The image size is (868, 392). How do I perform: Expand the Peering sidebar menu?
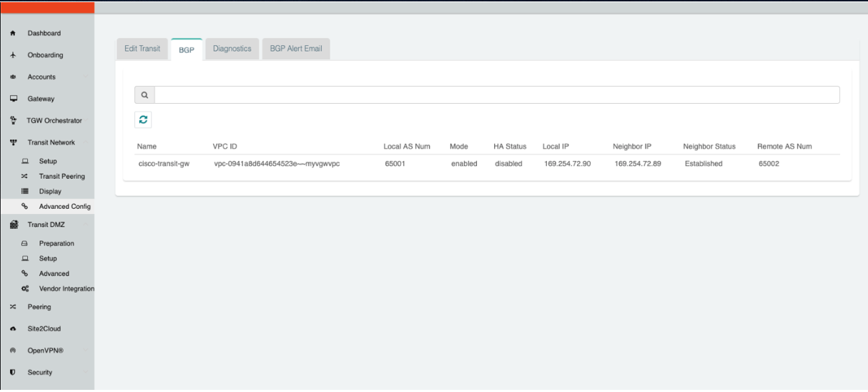(39, 307)
